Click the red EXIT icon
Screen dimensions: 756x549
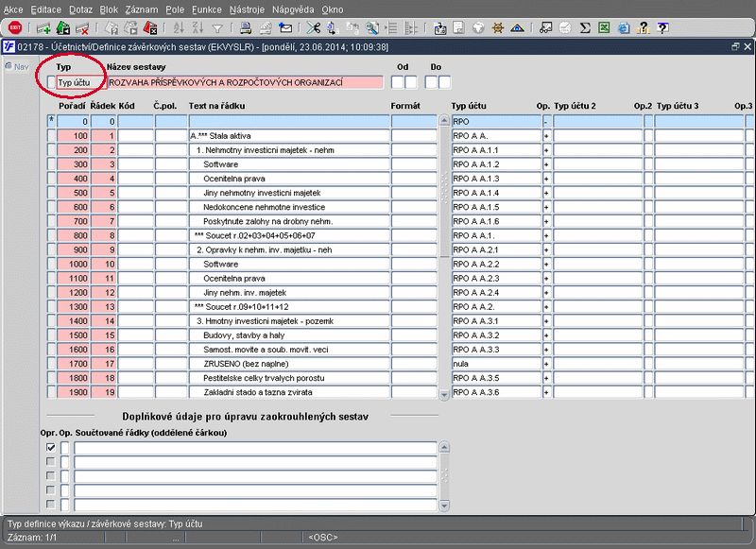click(x=15, y=28)
